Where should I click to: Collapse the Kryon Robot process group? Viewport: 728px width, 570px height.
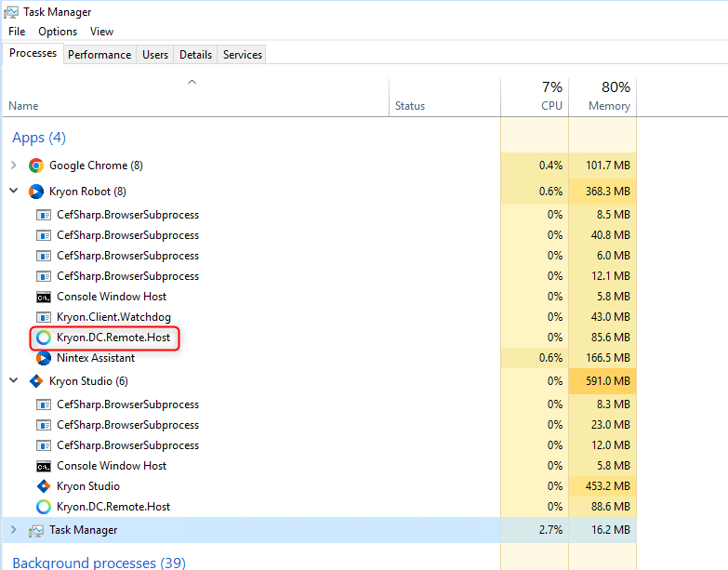13,192
